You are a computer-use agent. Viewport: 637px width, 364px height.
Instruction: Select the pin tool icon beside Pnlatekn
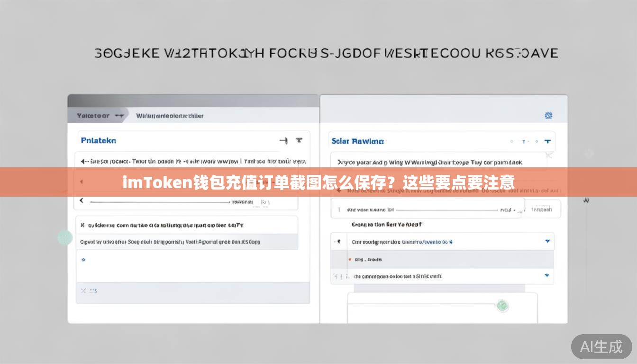click(283, 140)
